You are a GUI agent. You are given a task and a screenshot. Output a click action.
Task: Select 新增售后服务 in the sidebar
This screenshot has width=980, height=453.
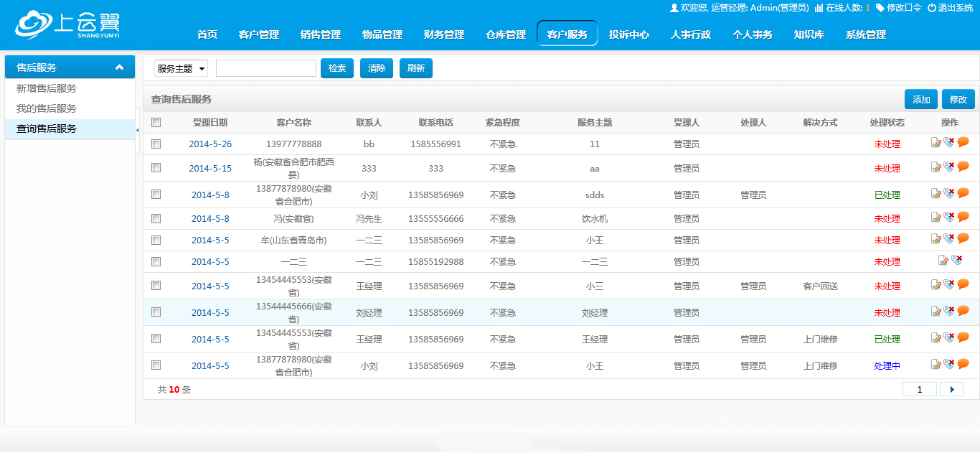tap(47, 88)
